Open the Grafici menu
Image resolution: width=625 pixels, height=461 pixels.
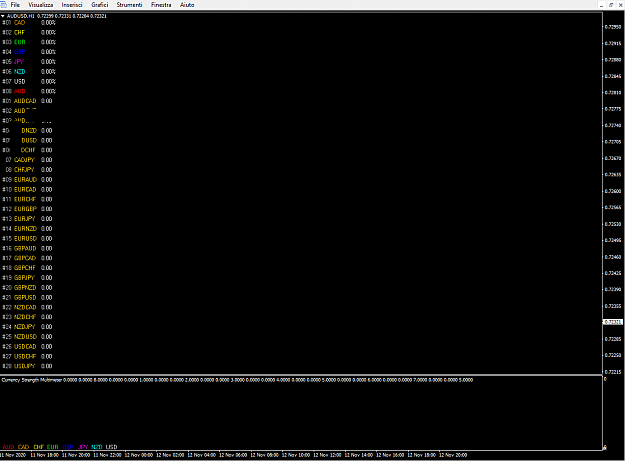[100, 5]
